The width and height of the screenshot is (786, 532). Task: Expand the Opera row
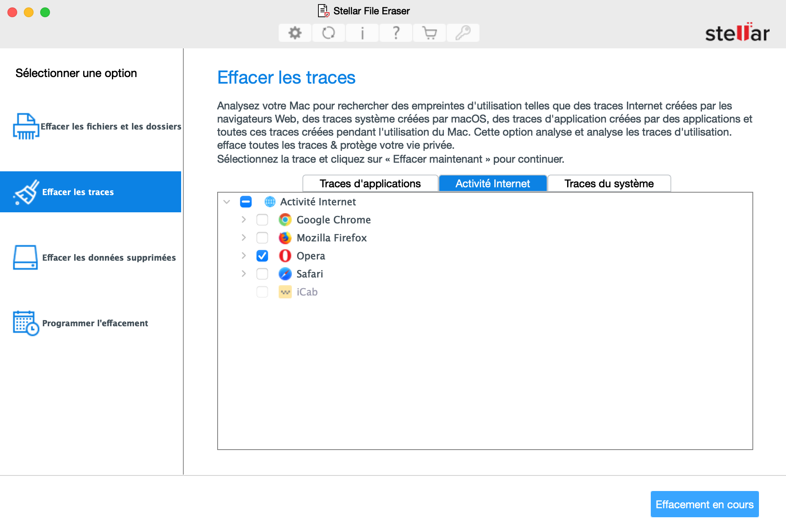[x=244, y=256]
